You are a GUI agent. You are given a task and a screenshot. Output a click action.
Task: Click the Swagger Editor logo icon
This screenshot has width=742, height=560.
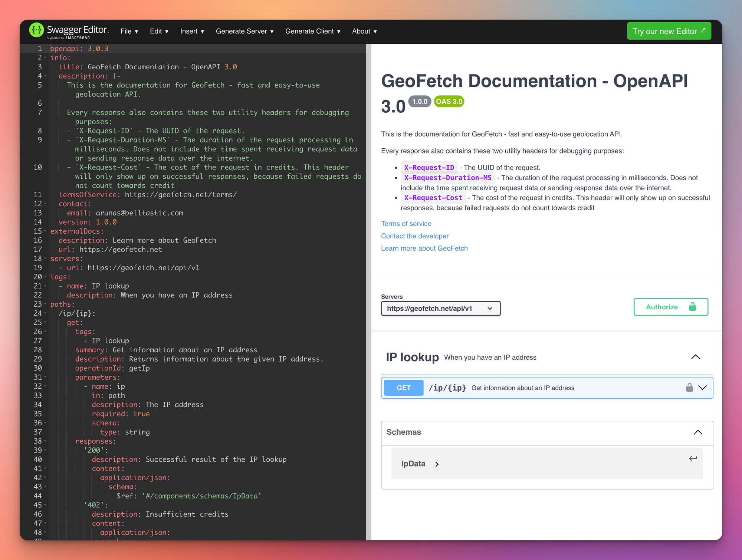click(x=36, y=30)
